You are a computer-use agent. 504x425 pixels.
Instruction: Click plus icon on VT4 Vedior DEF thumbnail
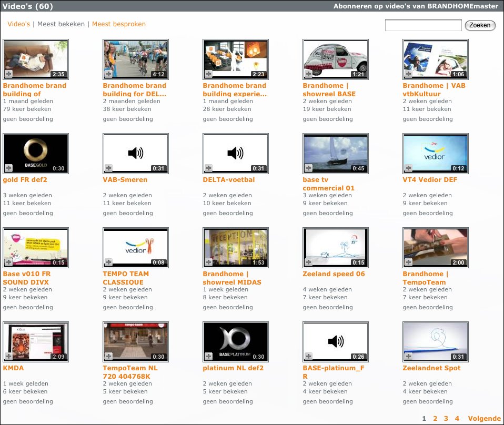click(409, 168)
